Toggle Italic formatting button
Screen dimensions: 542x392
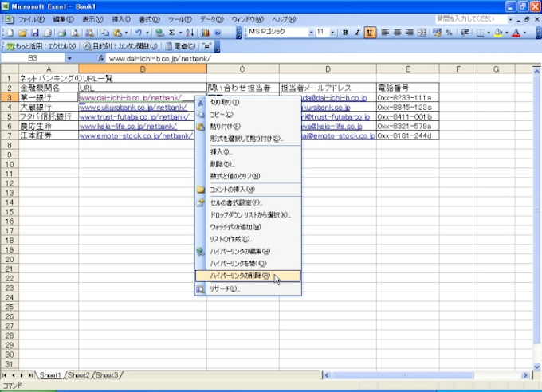coord(357,33)
